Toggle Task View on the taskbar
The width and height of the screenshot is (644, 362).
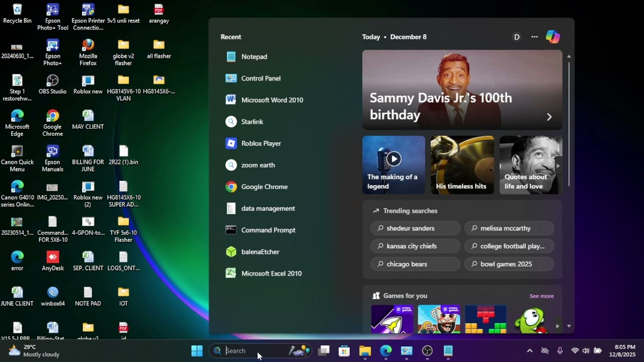(x=324, y=351)
